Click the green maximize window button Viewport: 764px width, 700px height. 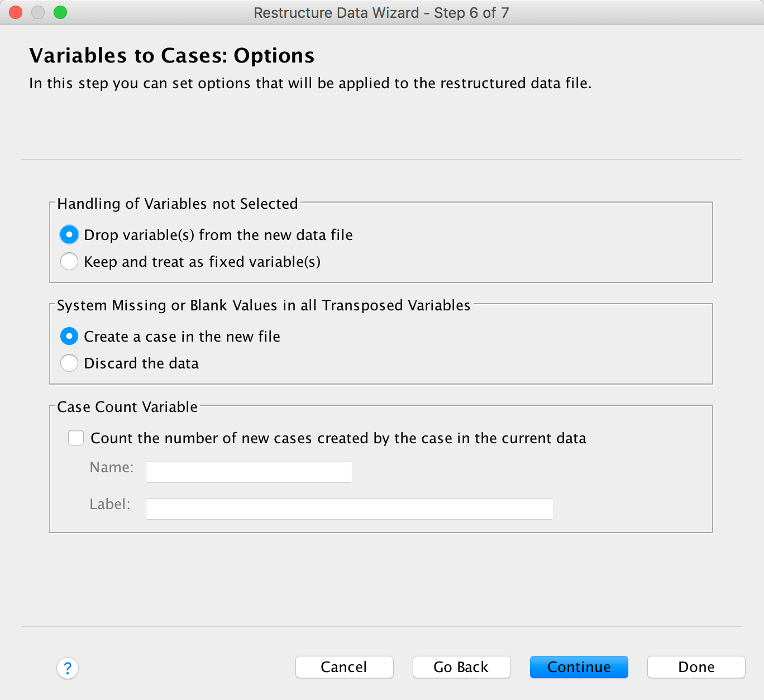pyautogui.click(x=60, y=12)
